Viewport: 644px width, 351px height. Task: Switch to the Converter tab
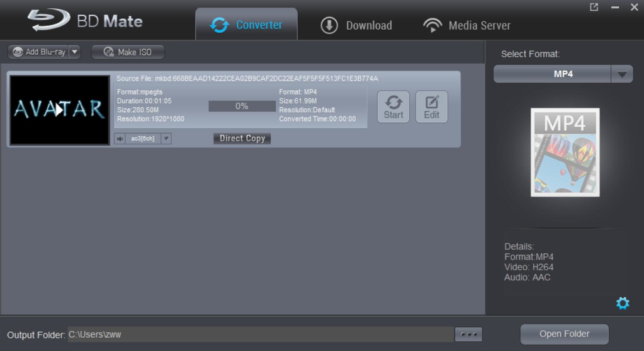tap(246, 25)
